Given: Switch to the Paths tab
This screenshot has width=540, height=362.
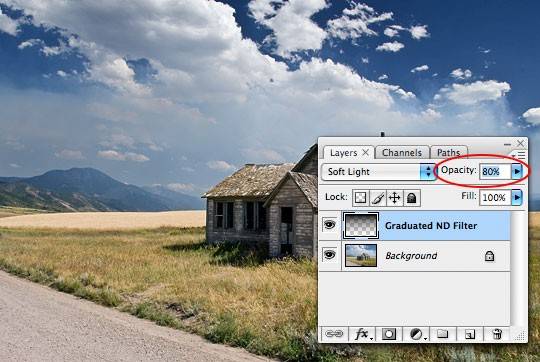Looking at the screenshot, I should tap(448, 152).
